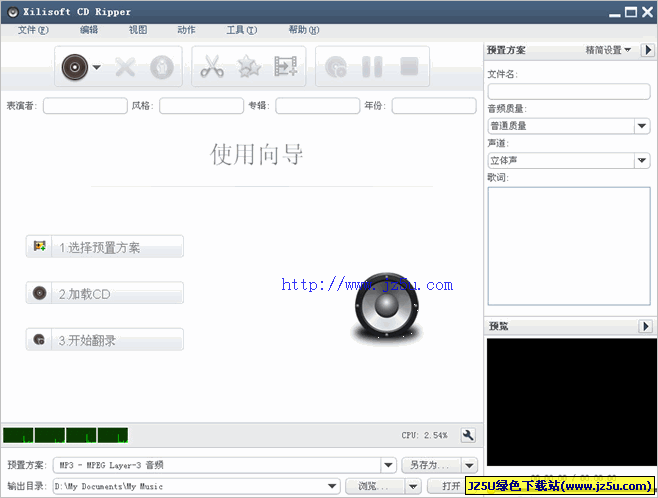Click the CPU: 2.54% text
Screen dimensions: 658x498
[424, 435]
